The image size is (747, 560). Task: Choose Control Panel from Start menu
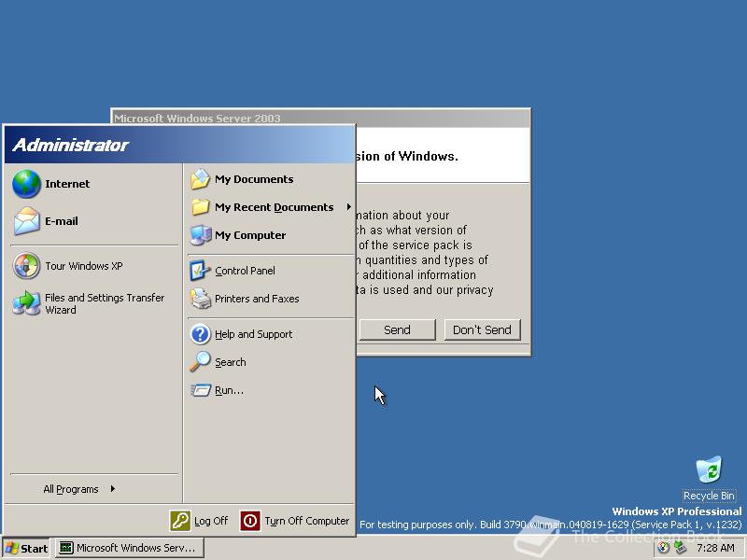click(270, 271)
